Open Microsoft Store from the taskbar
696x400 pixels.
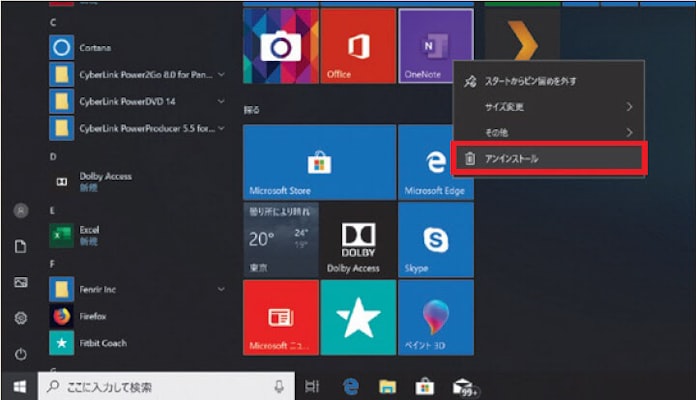424,387
